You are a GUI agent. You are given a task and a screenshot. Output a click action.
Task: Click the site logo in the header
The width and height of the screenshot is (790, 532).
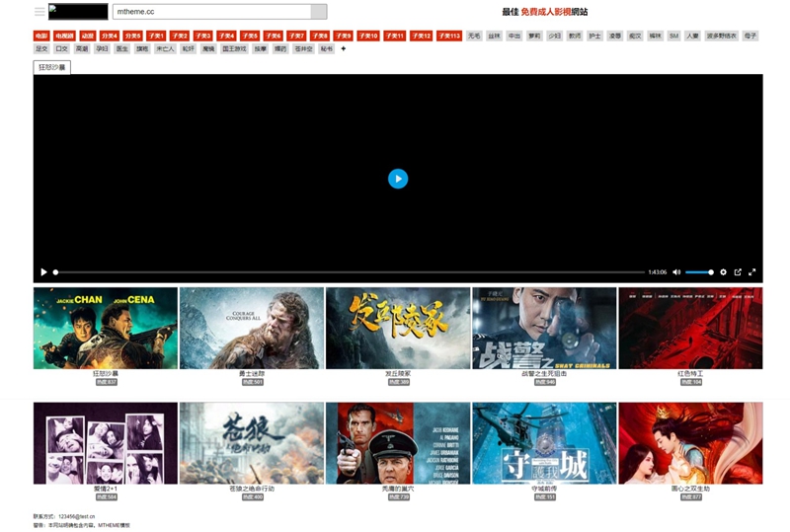(x=78, y=12)
